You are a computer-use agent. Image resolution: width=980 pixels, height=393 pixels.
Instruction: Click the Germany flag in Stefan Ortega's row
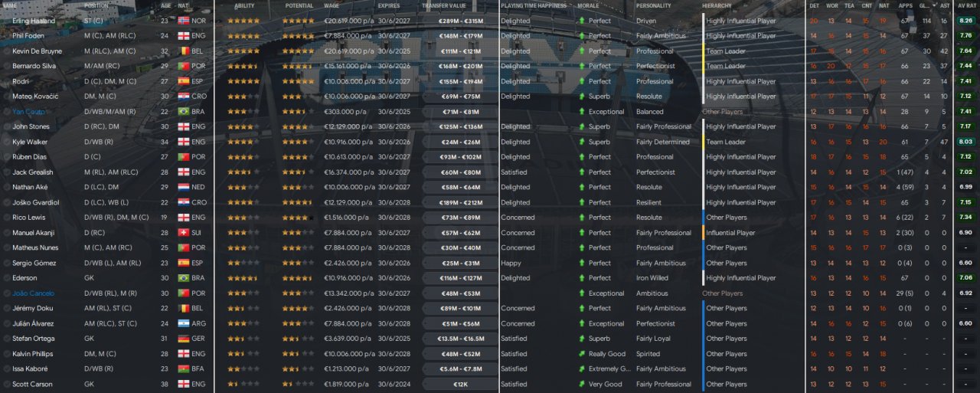click(x=183, y=339)
